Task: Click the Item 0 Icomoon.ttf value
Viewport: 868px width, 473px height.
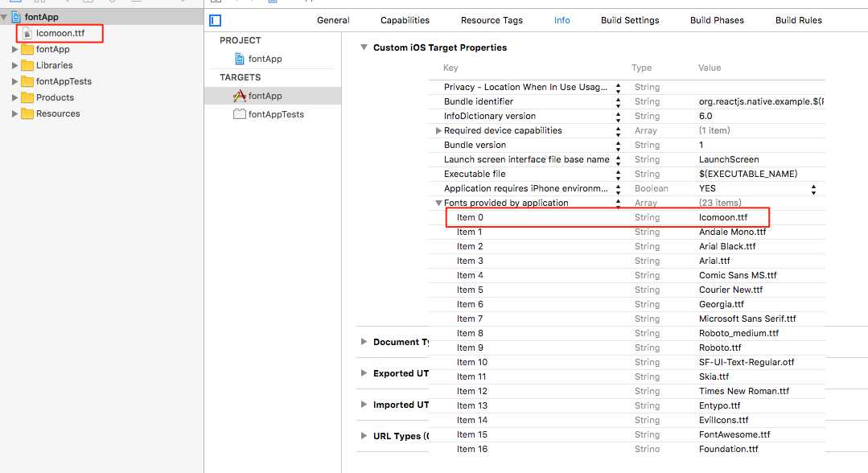Action: [723, 217]
